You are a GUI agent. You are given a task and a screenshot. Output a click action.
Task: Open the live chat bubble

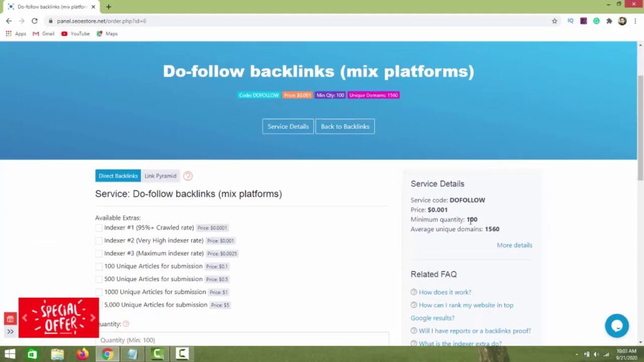(616, 326)
